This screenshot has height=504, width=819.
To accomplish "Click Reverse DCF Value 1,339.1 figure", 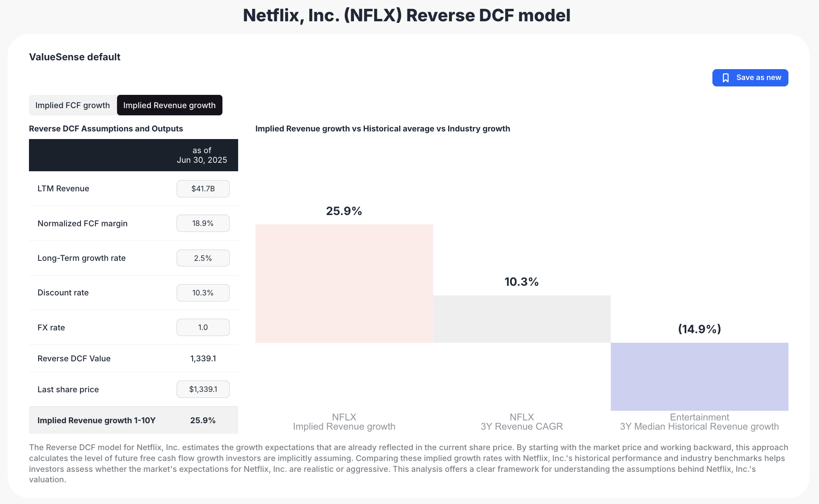I will pyautogui.click(x=203, y=359).
